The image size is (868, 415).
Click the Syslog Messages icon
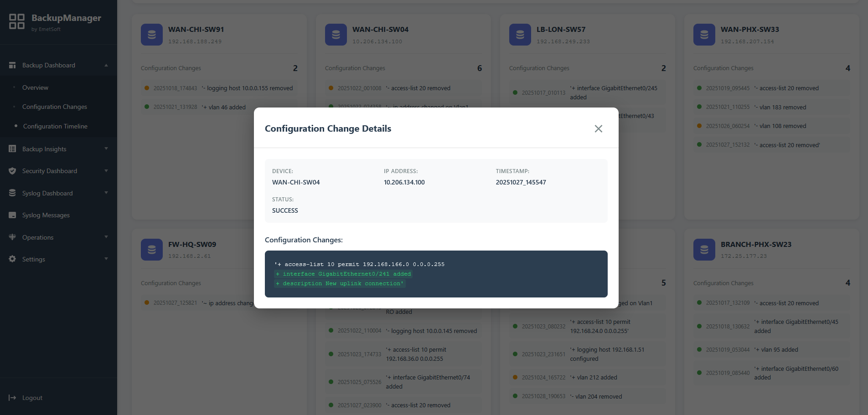click(12, 215)
